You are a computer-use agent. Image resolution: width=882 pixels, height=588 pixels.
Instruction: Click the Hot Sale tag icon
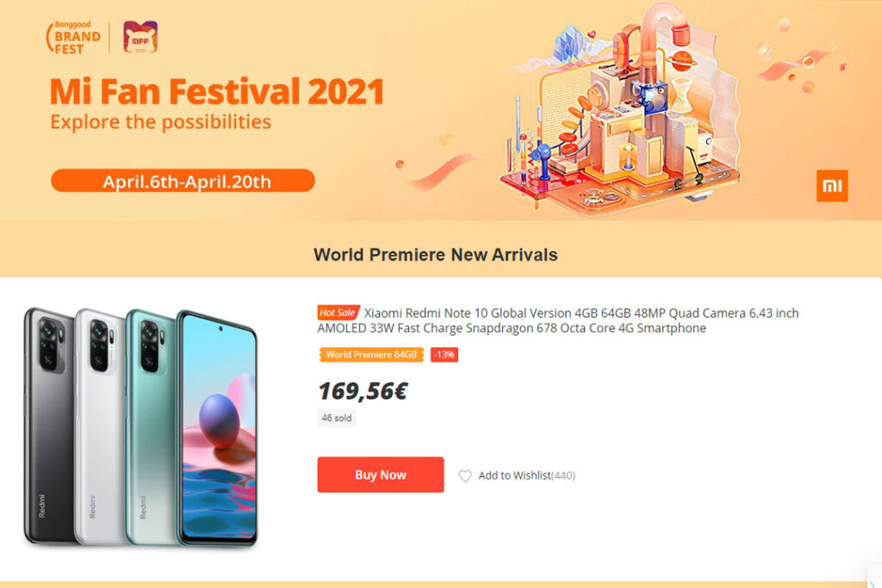tap(338, 313)
